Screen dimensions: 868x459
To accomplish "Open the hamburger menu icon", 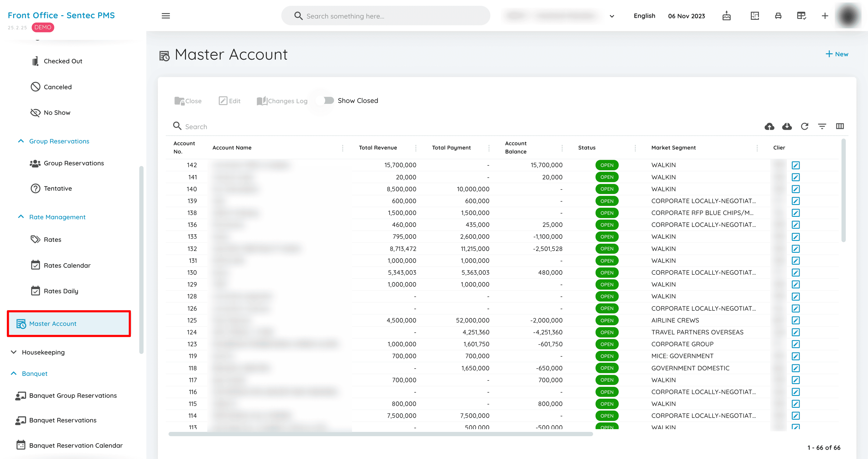I will click(165, 16).
